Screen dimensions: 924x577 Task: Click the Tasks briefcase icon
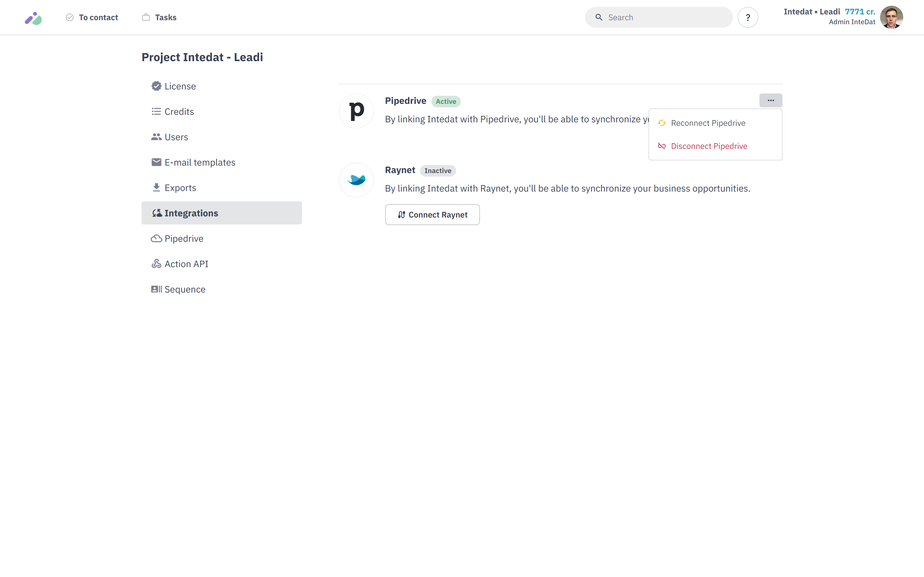[146, 17]
